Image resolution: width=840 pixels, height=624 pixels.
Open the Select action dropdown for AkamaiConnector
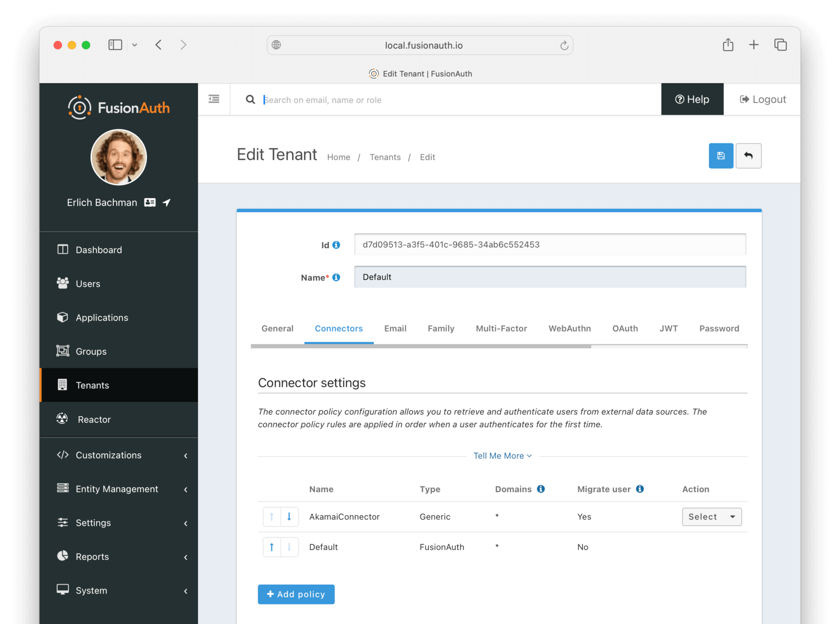tap(711, 516)
